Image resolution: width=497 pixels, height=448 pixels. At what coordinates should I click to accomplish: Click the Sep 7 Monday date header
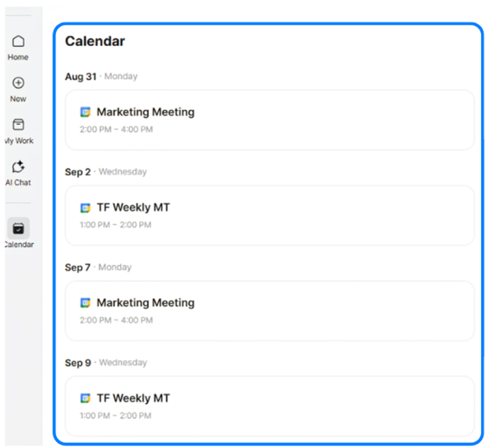tap(98, 267)
